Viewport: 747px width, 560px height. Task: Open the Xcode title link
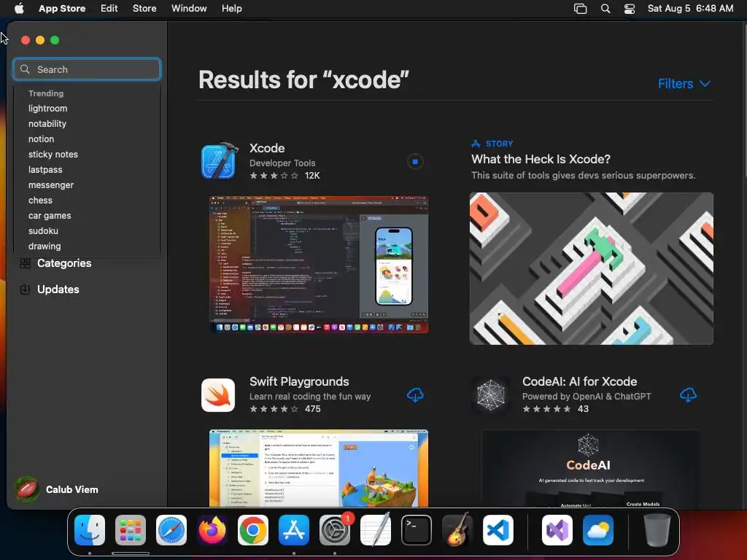pos(267,148)
